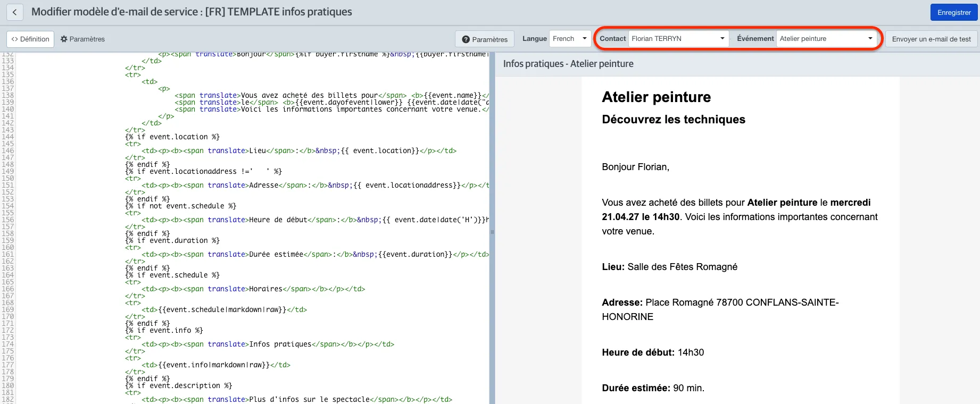Switch to the Paramètres tab with gear
Screen dimensions: 980x404
(x=82, y=39)
